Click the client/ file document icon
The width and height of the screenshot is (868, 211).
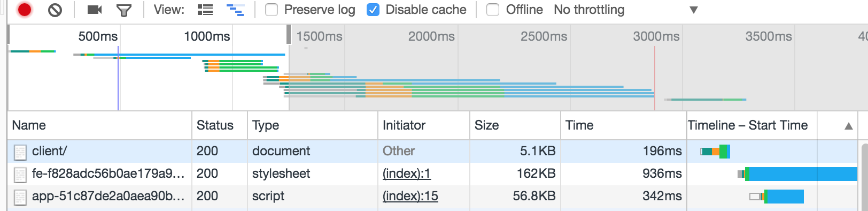[x=20, y=153]
